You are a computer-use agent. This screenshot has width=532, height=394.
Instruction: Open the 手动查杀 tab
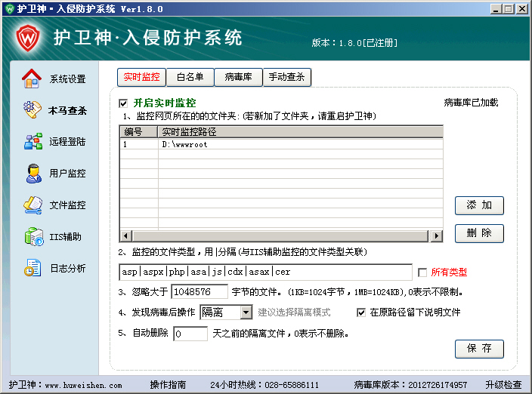pos(286,77)
